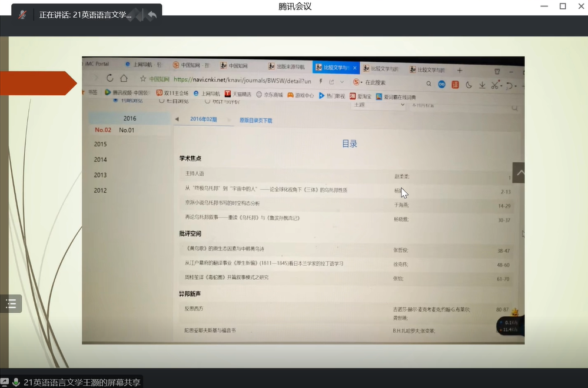Select the 栏目浏览 radio button
The width and height of the screenshot is (588, 388).
[162, 101]
